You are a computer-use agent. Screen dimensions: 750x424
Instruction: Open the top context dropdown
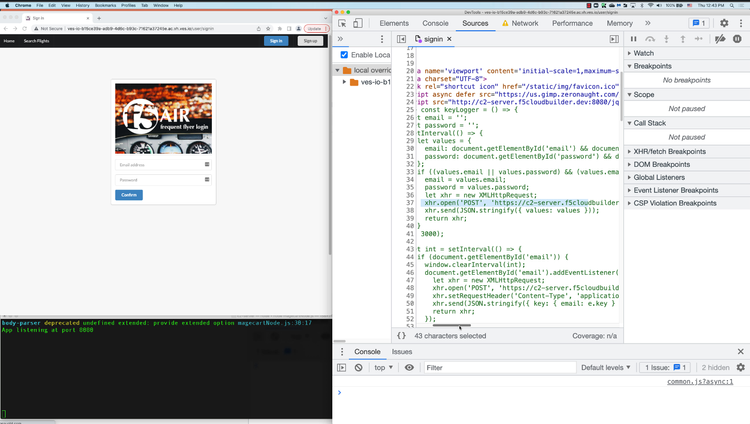(x=383, y=368)
